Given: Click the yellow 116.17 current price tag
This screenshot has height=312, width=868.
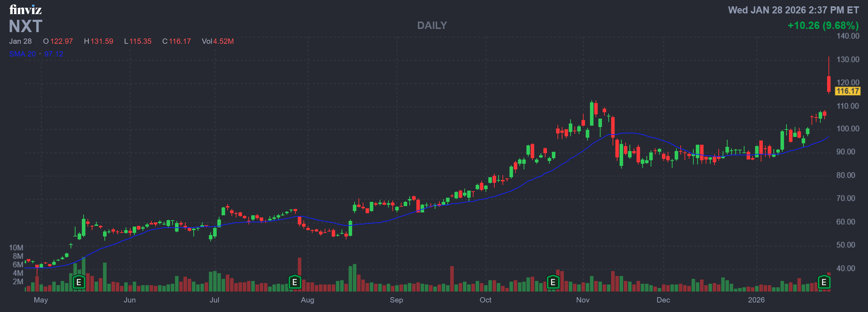Looking at the screenshot, I should coord(848,91).
